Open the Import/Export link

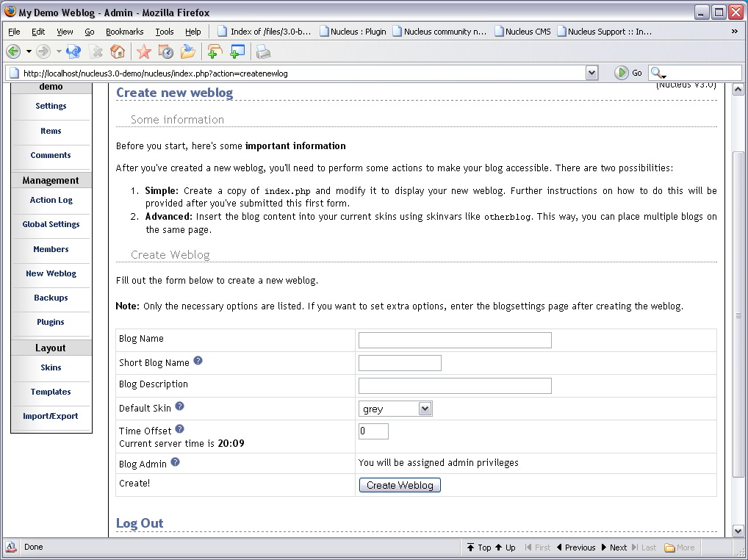point(51,416)
